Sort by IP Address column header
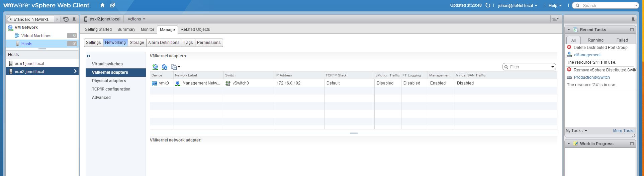Screen dimensions: 644x176 pos(299,75)
